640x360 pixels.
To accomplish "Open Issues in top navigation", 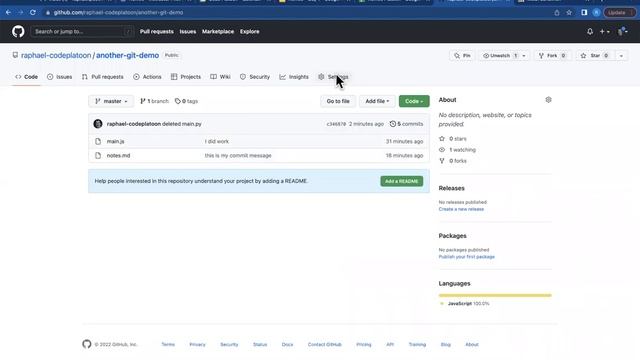I will 188,31.
